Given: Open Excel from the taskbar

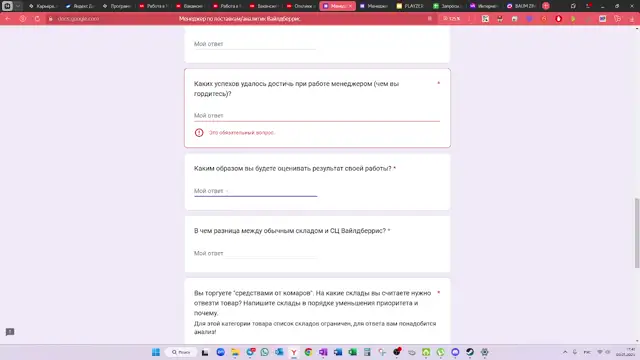Looking at the screenshot, I should click(x=352, y=352).
